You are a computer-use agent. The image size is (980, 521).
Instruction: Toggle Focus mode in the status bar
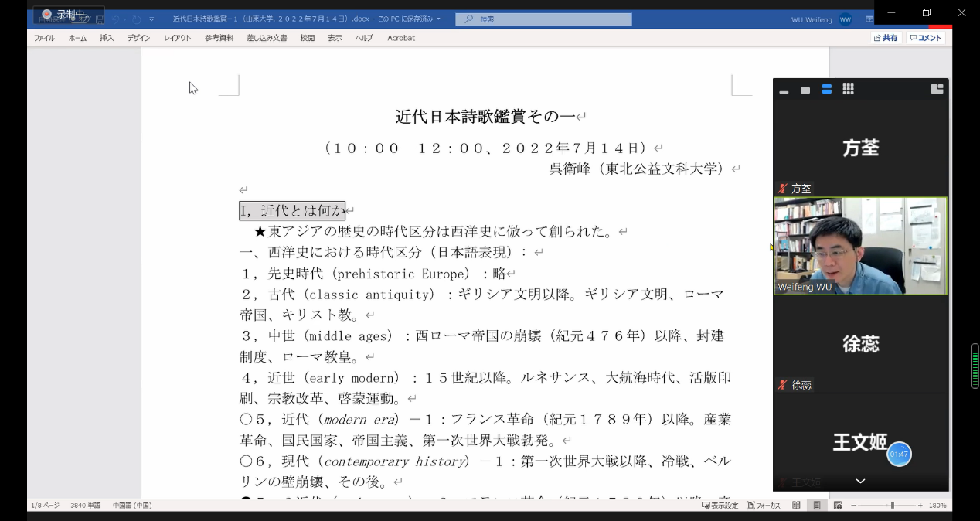[764, 506]
